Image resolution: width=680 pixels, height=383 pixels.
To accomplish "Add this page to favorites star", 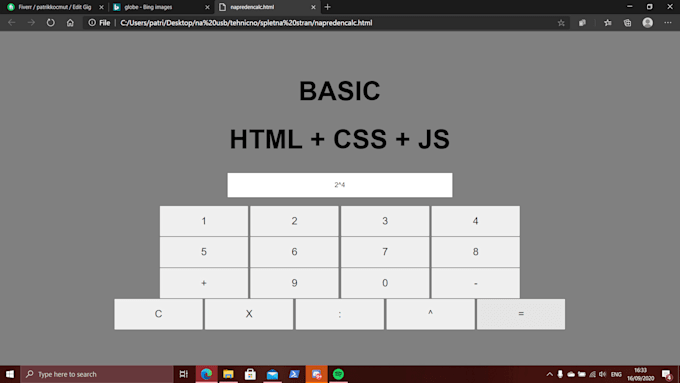I will coord(561,23).
